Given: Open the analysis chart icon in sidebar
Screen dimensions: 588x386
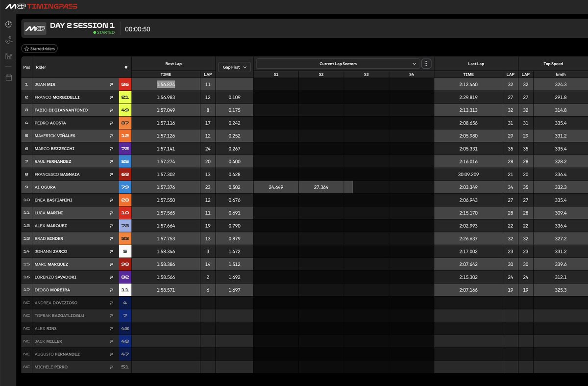Looking at the screenshot, I should click(x=8, y=56).
